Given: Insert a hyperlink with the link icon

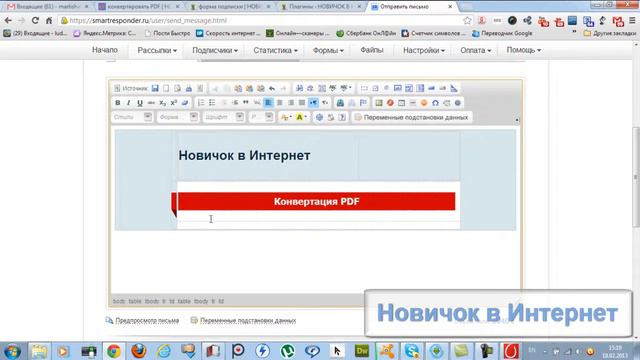Looking at the screenshot, I should (x=340, y=103).
